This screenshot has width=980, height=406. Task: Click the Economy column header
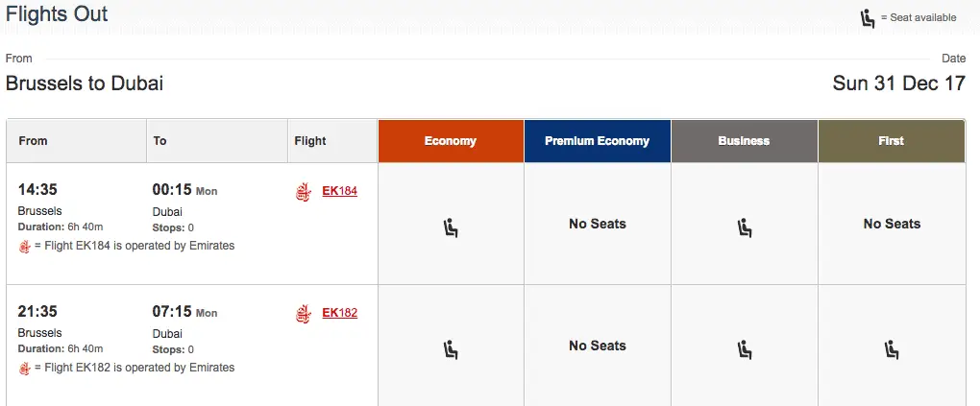tap(451, 141)
